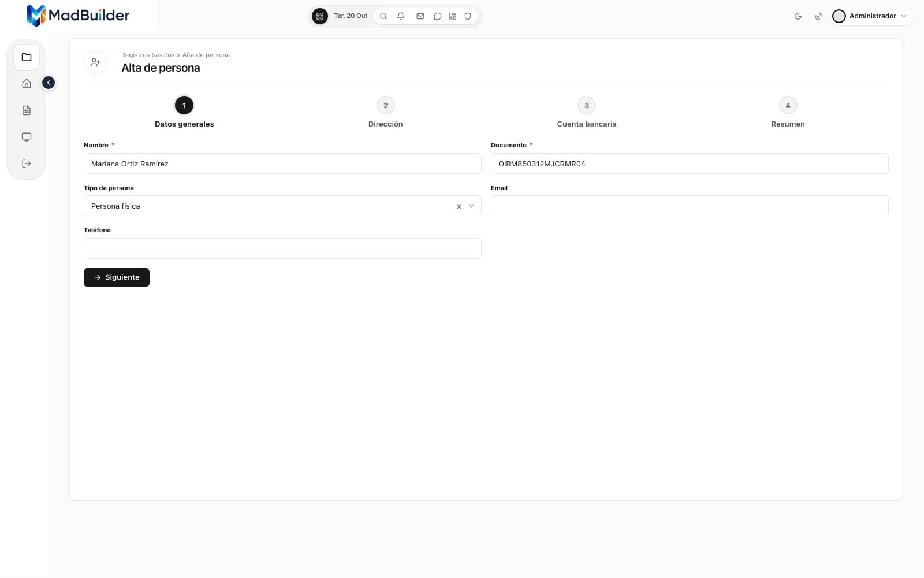The image size is (924, 578).
Task: Open the chat bubble icon
Action: coord(438,16)
